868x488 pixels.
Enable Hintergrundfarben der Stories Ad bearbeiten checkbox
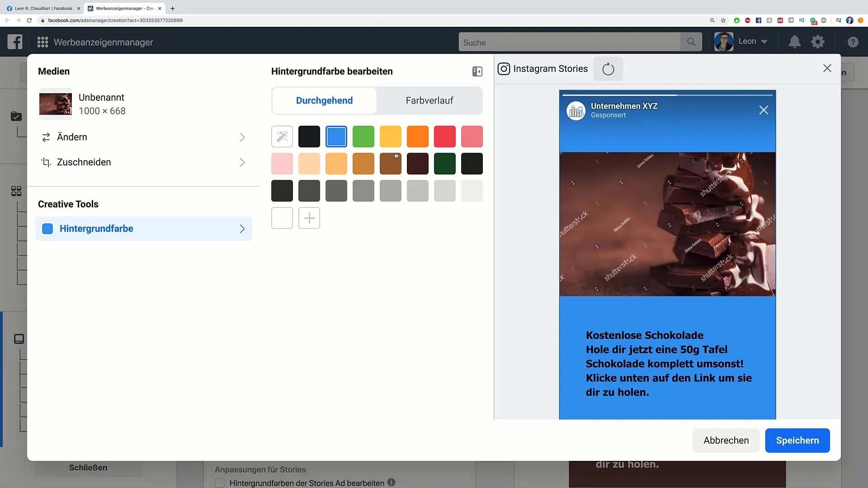(220, 483)
